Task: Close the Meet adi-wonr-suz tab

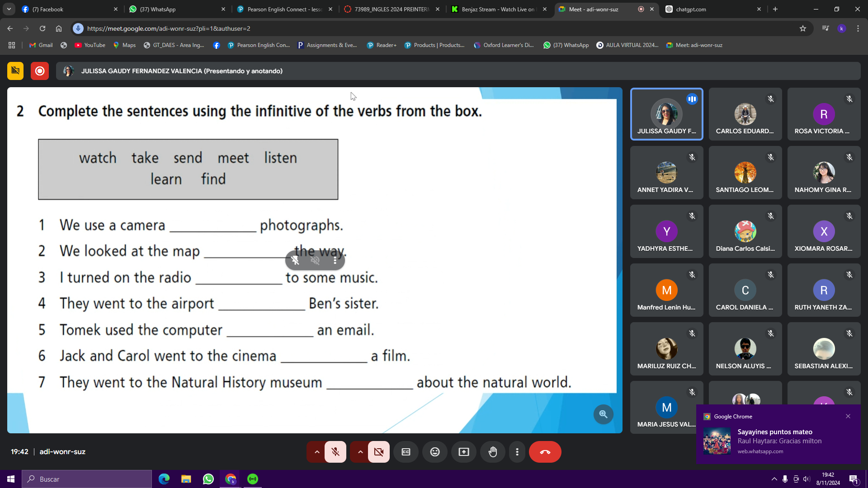Action: pyautogui.click(x=652, y=9)
